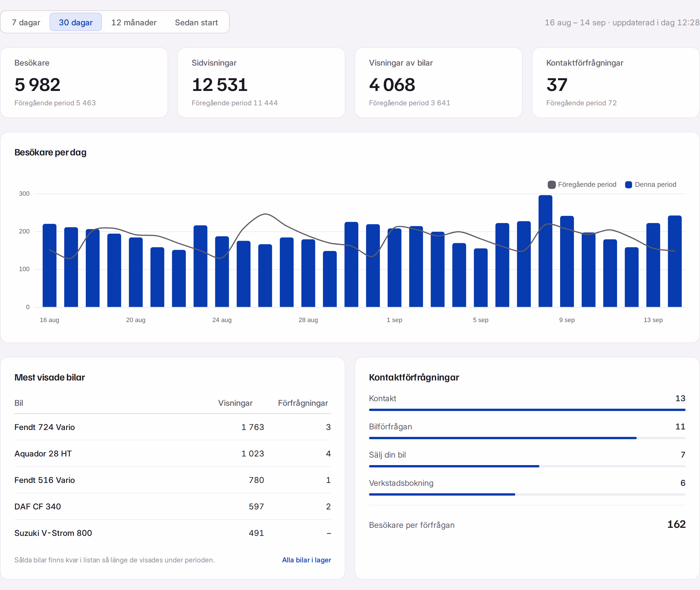Click the sold cars footnote text
The width and height of the screenshot is (700, 590).
pyautogui.click(x=114, y=560)
